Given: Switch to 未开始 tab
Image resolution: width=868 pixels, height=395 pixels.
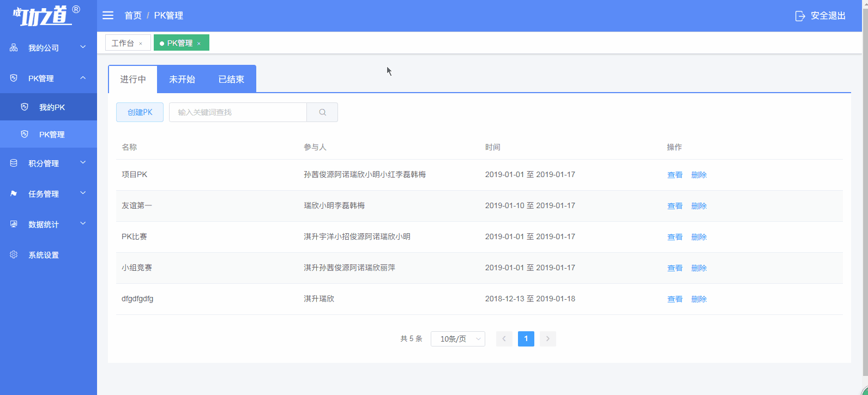Looking at the screenshot, I should [x=182, y=80].
